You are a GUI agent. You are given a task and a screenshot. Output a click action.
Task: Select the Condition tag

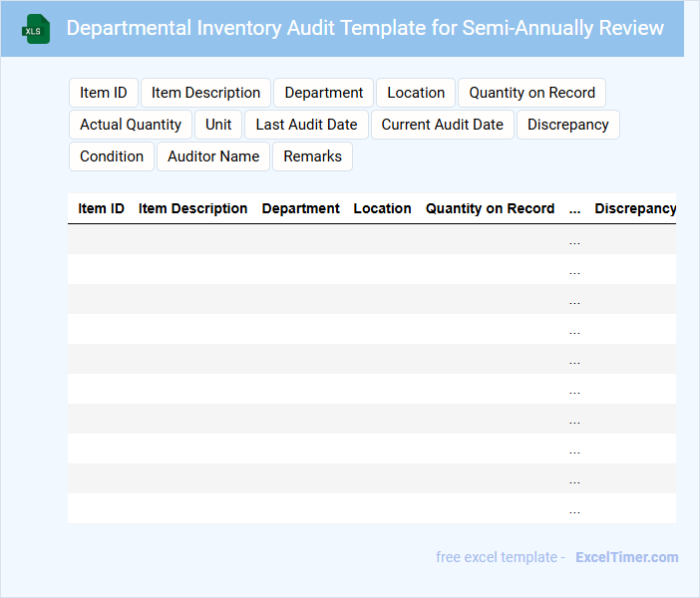112,156
